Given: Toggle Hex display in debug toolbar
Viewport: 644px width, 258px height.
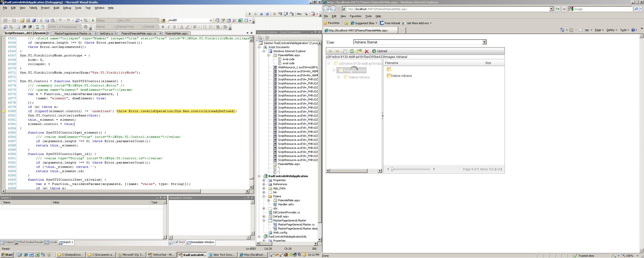Looking at the screenshot, I should [x=299, y=14].
